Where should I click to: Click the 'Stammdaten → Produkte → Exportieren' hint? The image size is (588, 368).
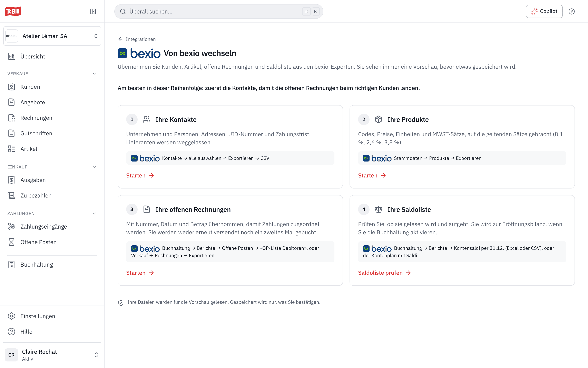click(462, 158)
